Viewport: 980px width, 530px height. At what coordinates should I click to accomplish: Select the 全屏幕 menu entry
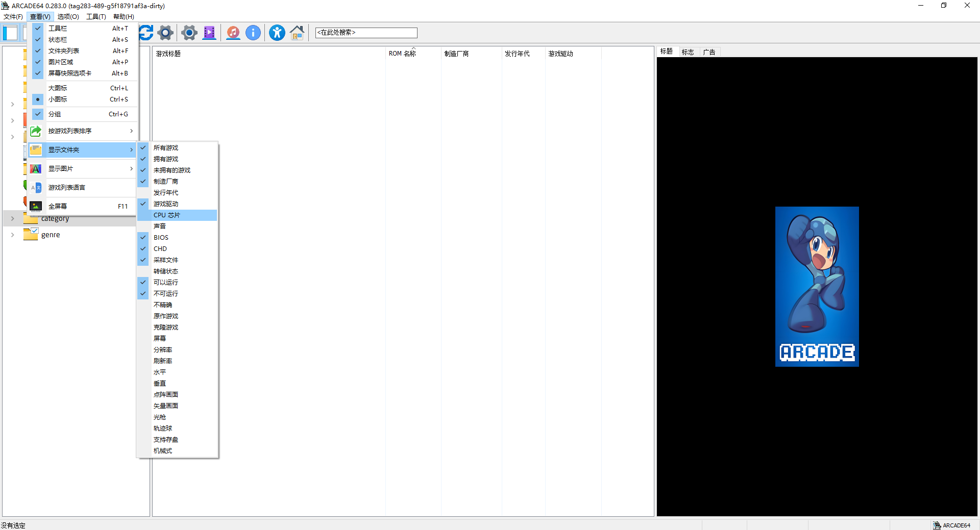[x=58, y=206]
